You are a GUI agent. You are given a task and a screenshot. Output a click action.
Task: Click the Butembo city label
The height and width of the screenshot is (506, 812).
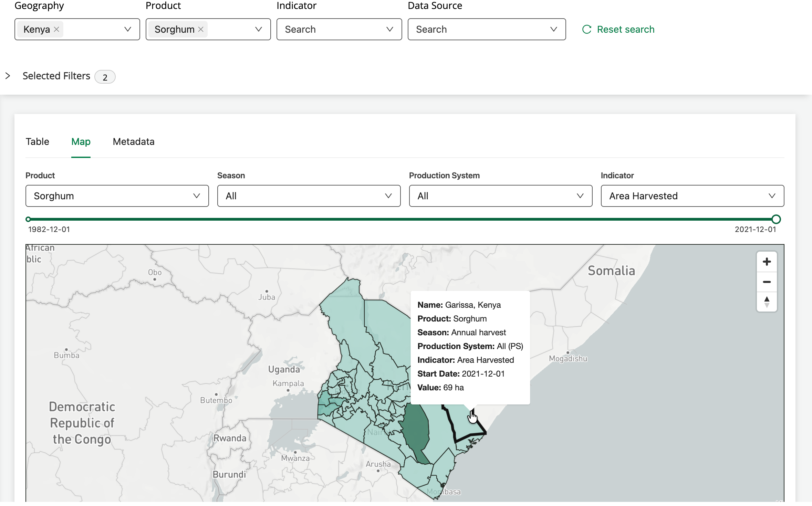click(216, 400)
